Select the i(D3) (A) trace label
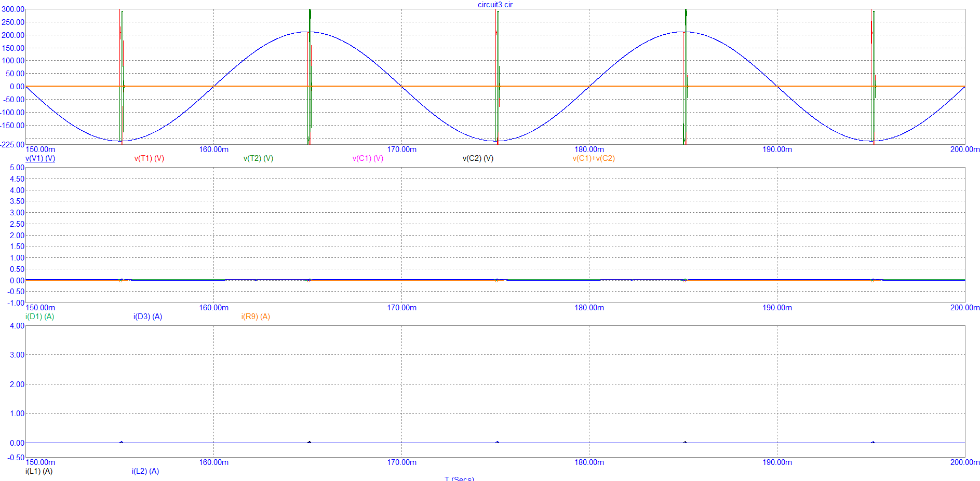 [147, 317]
